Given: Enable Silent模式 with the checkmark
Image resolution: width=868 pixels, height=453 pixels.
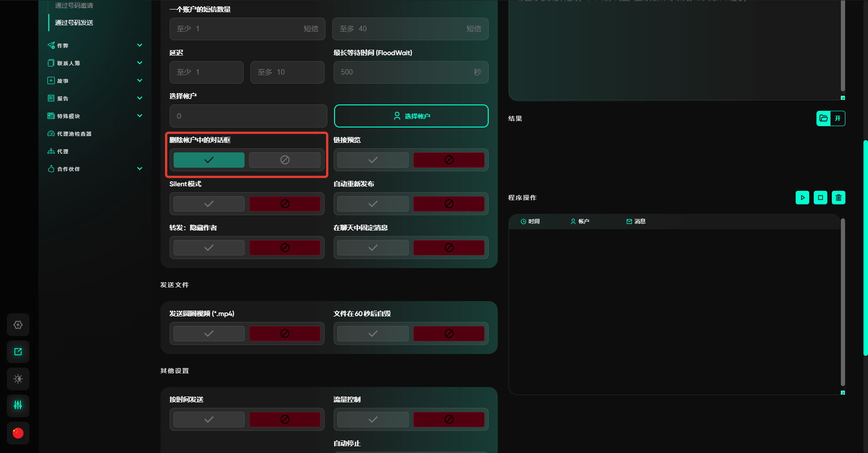Looking at the screenshot, I should [209, 204].
